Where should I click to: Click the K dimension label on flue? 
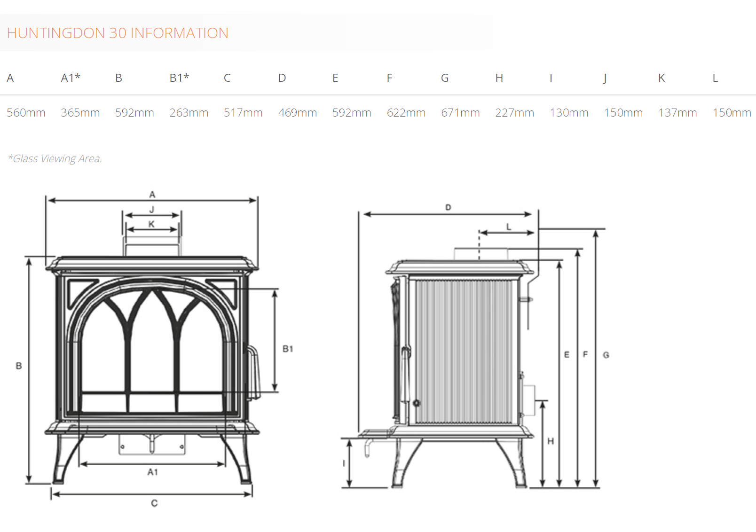click(151, 225)
